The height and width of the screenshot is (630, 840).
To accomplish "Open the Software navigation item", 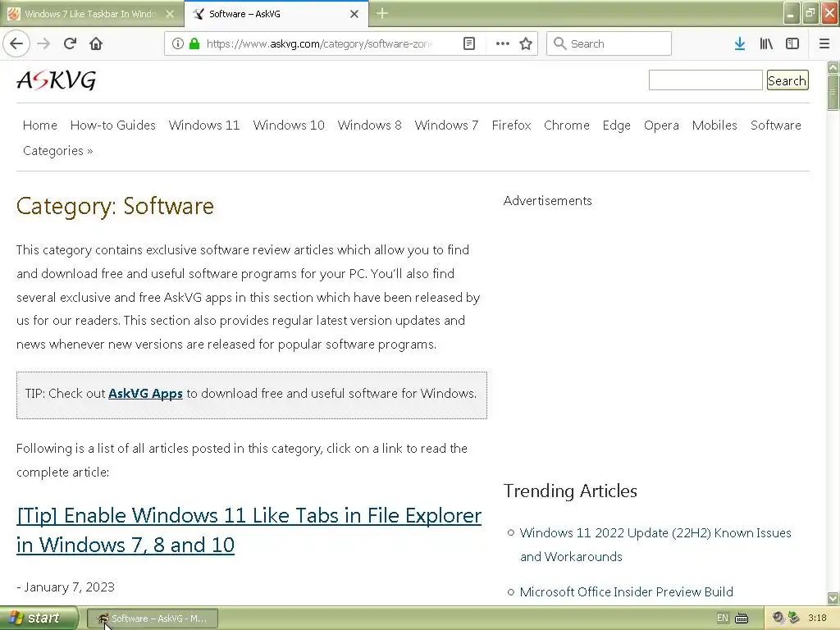I will tap(776, 125).
